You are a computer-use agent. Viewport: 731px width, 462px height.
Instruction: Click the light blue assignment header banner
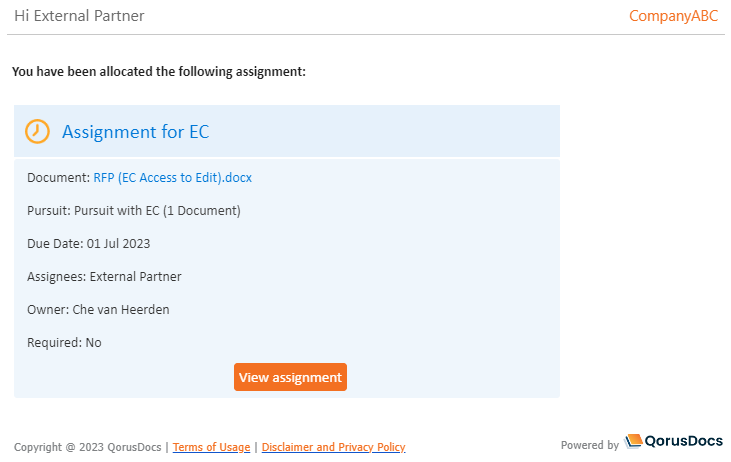coord(287,131)
